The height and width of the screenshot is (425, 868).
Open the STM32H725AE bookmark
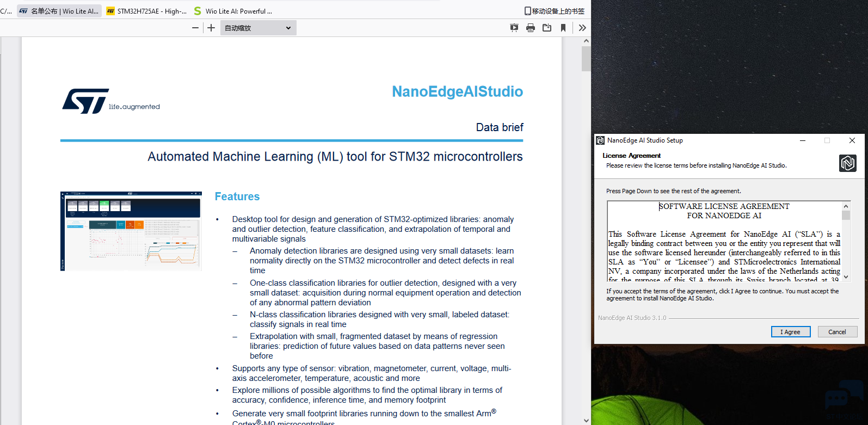point(146,11)
